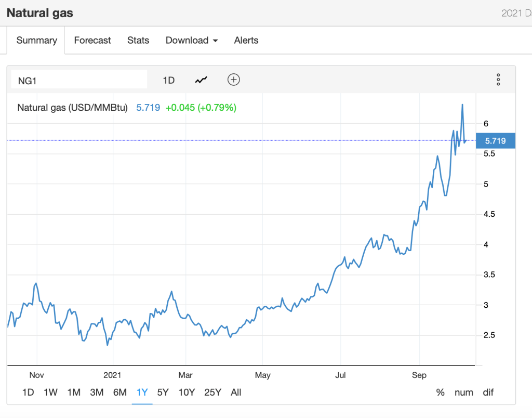Screen dimensions: 532x418
Task: Click the Natural gas (USD/MMBtu) legend label
Action: click(72, 108)
